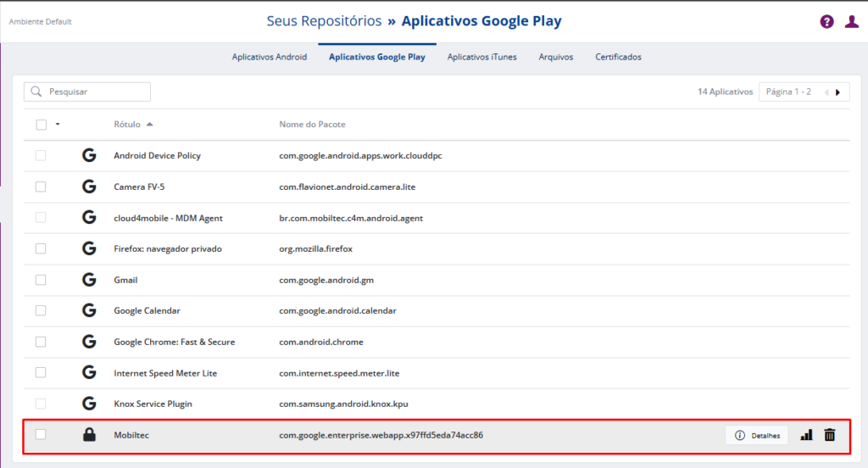The width and height of the screenshot is (868, 468).
Task: Check the Android Device Policy checkbox
Action: click(41, 156)
